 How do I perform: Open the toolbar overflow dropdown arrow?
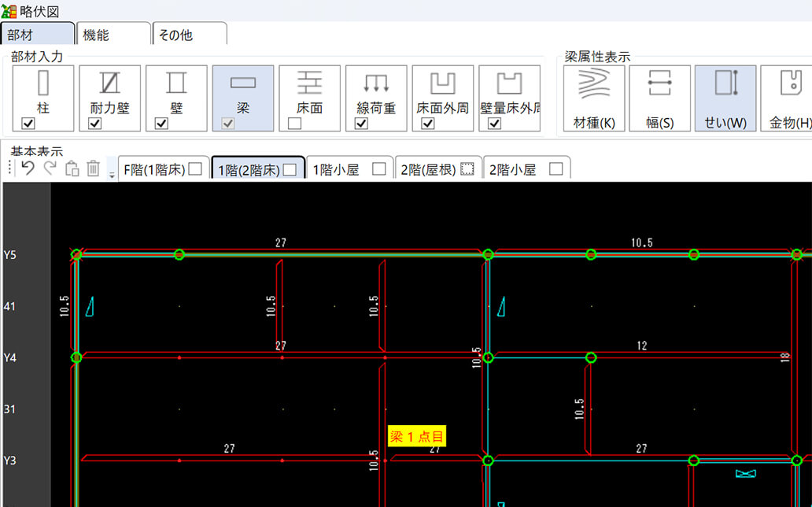tap(112, 174)
